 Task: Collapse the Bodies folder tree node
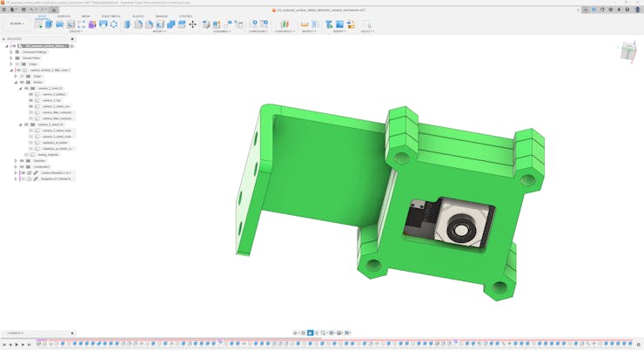[16, 82]
